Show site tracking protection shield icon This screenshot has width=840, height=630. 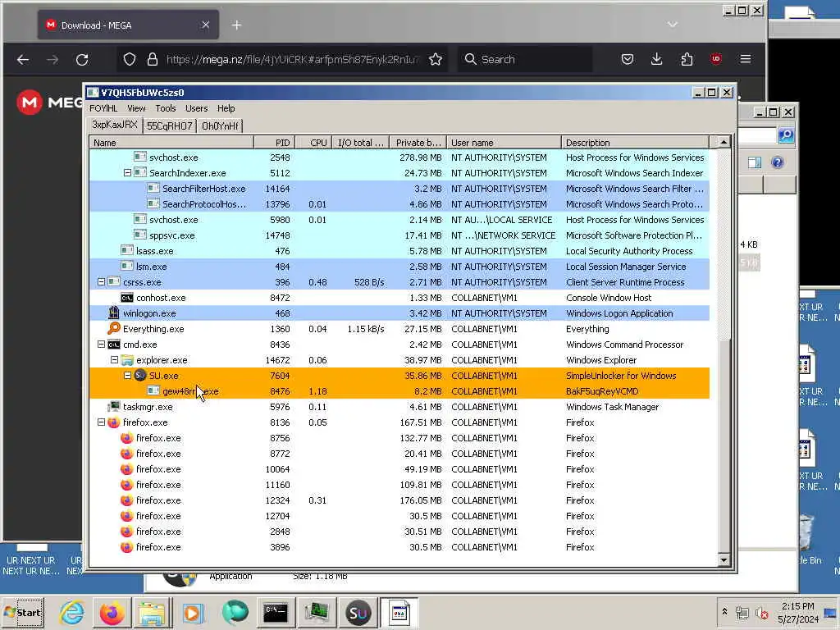tap(129, 59)
